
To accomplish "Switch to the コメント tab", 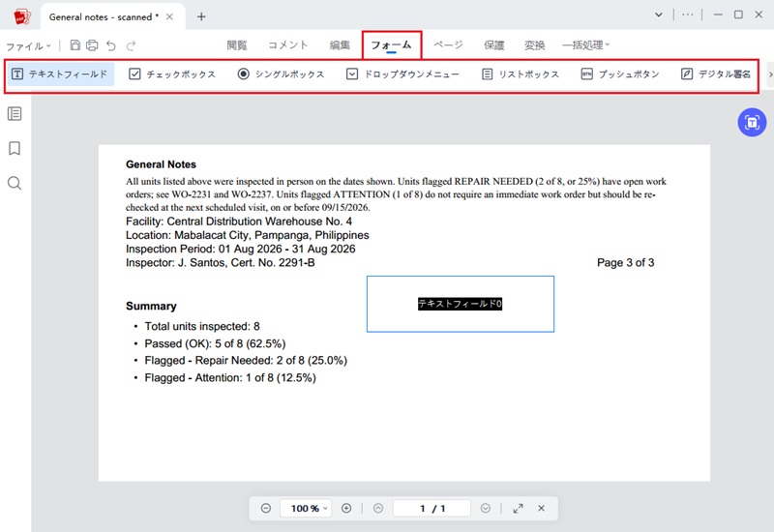I will click(288, 45).
